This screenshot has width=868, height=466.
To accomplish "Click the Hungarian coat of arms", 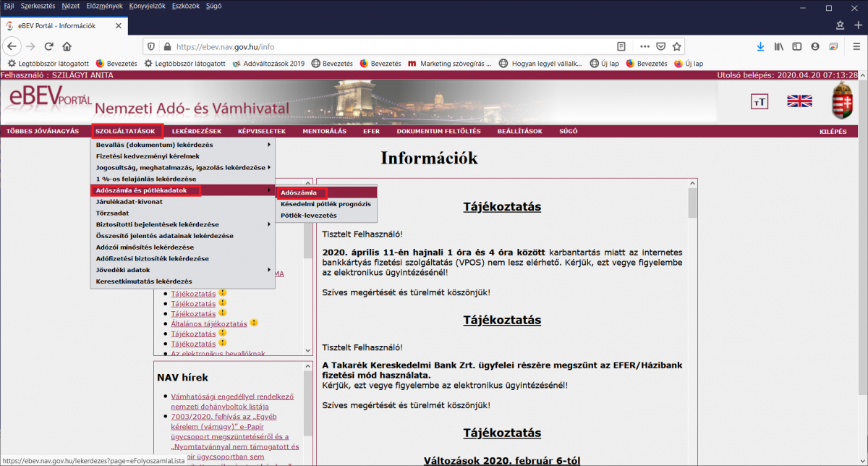I will click(x=842, y=101).
